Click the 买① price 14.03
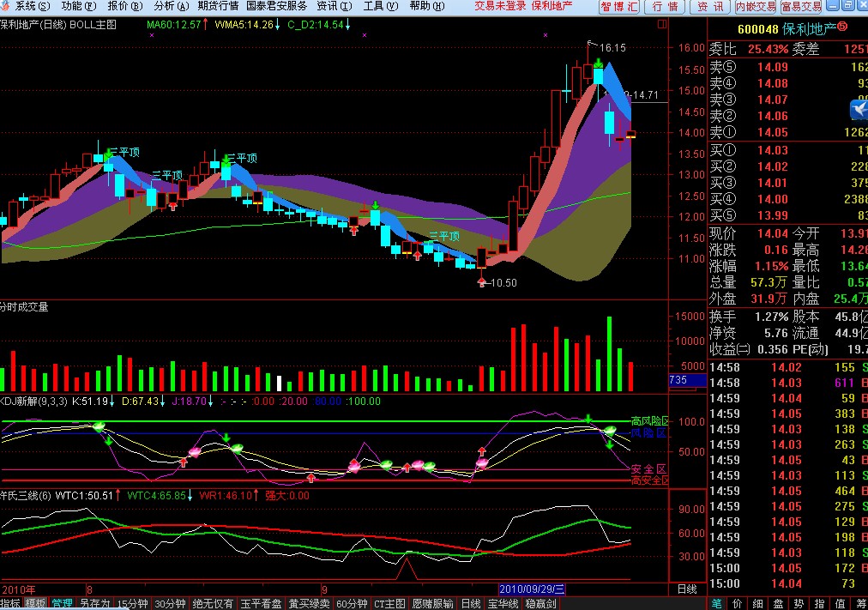Screen dimensions: 868x610 point(772,150)
